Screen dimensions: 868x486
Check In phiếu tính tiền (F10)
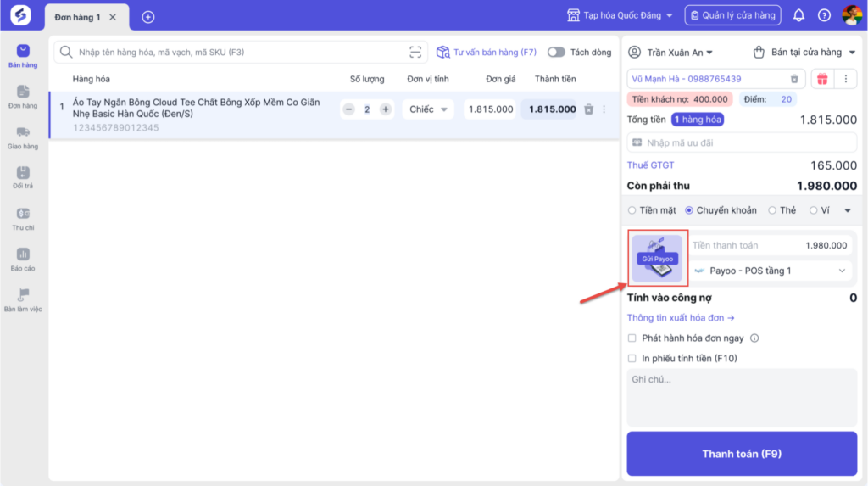click(632, 359)
